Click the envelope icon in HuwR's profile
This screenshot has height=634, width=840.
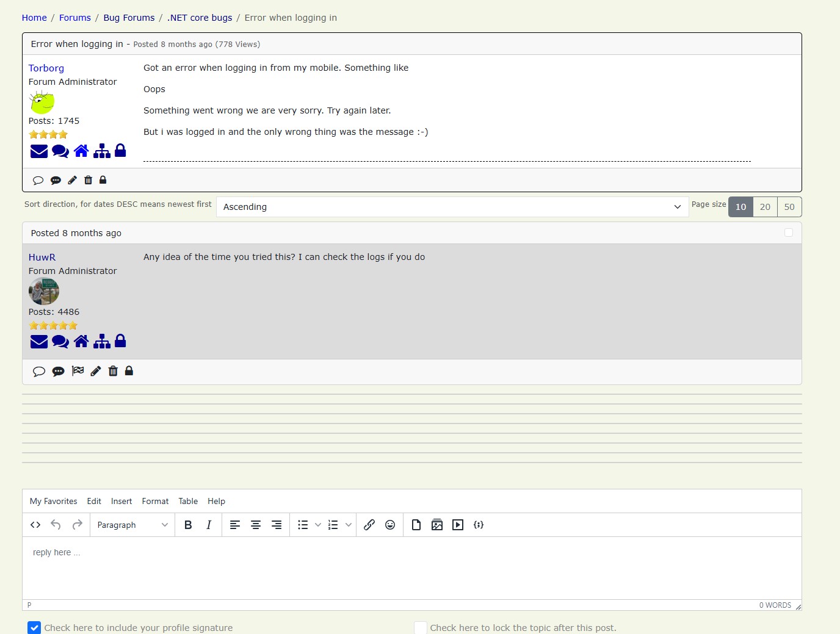pos(39,341)
